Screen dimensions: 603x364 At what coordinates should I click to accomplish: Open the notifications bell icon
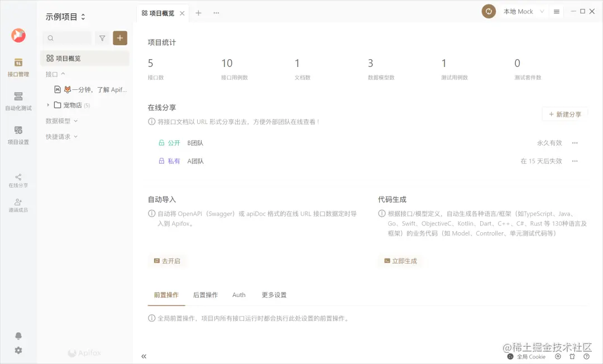pos(18,336)
